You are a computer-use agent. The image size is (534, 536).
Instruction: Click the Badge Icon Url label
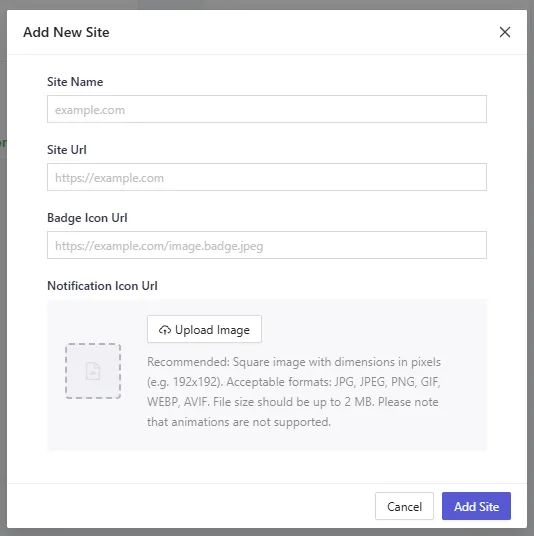[87, 218]
